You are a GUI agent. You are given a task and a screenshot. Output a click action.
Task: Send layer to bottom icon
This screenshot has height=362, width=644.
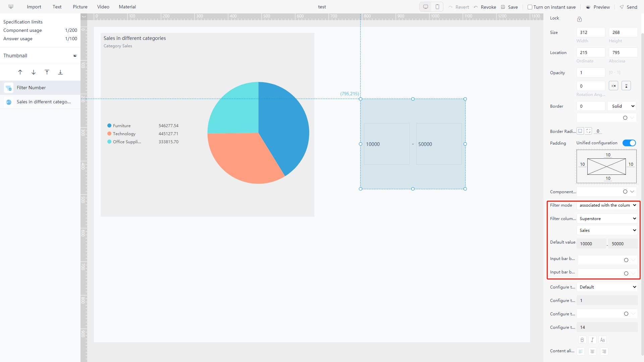pyautogui.click(x=60, y=72)
